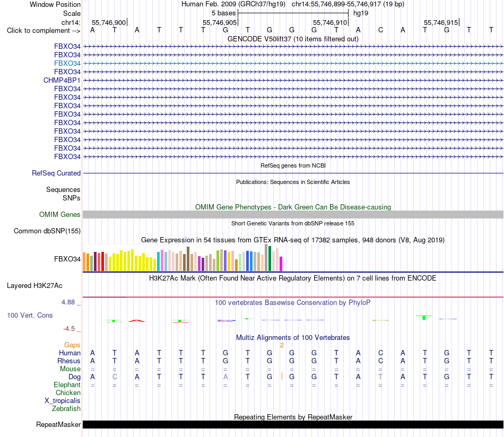
Task: Open the OMIM Genes track label
Action: [x=60, y=214]
